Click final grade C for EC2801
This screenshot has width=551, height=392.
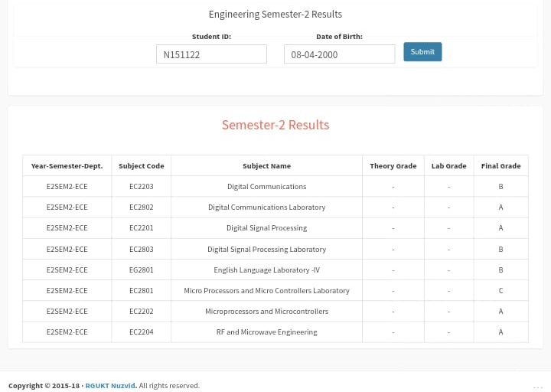coord(500,291)
